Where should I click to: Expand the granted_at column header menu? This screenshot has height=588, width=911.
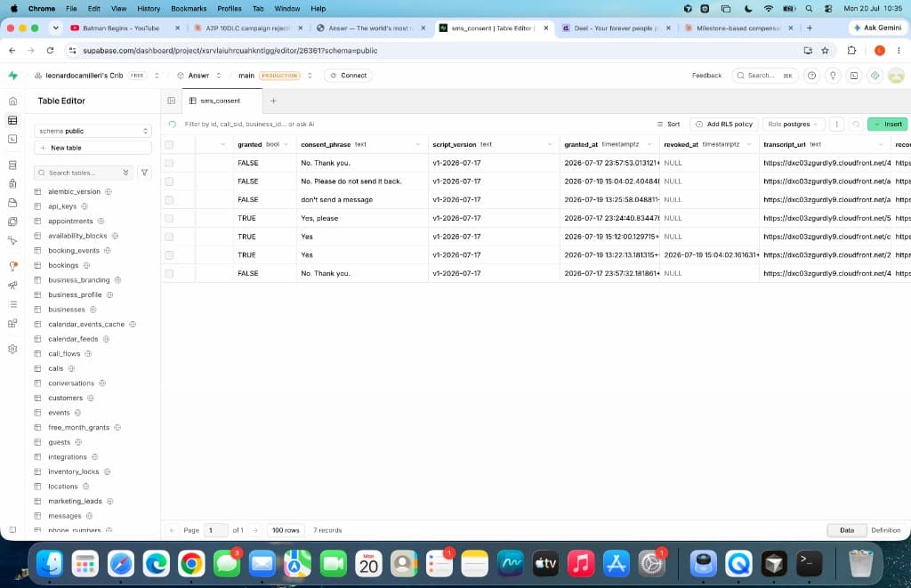[649, 145]
